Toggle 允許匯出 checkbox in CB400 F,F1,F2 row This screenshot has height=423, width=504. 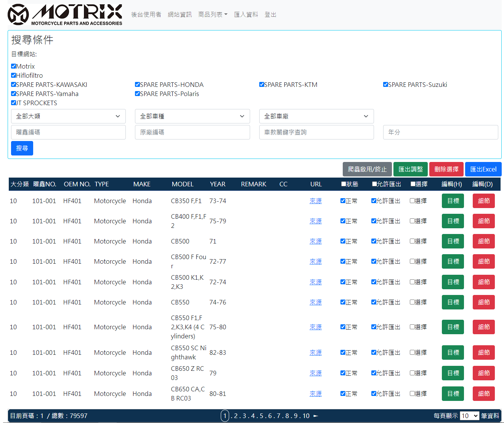pos(374,221)
